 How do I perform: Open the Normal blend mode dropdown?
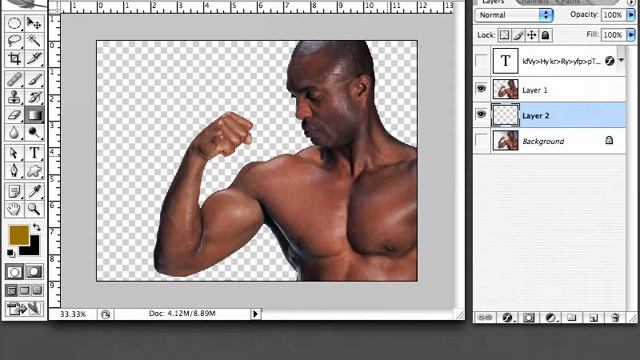tap(514, 15)
